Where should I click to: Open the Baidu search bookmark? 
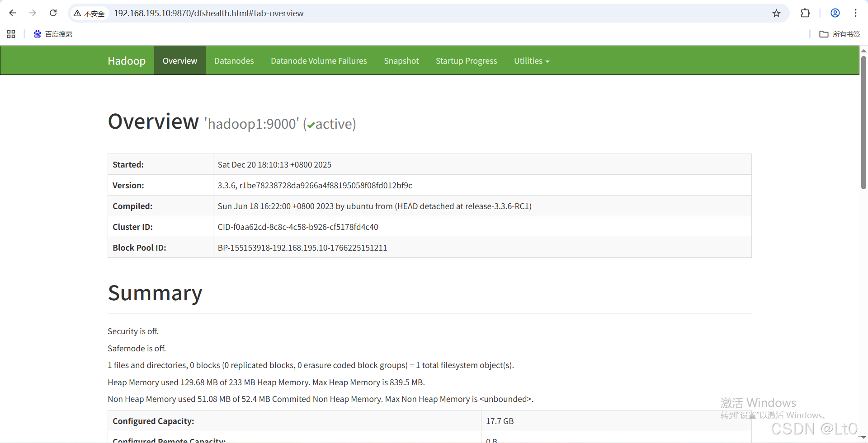click(53, 34)
